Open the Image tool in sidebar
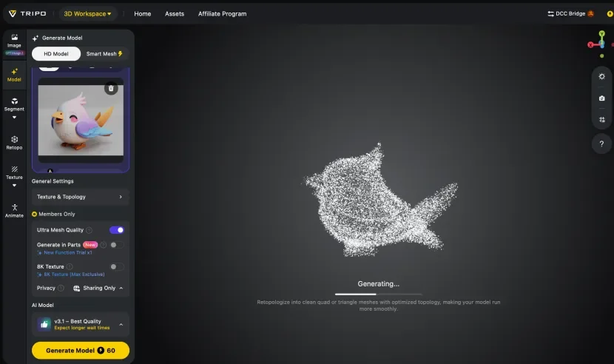Screen dimensions: 614x364 [14, 41]
